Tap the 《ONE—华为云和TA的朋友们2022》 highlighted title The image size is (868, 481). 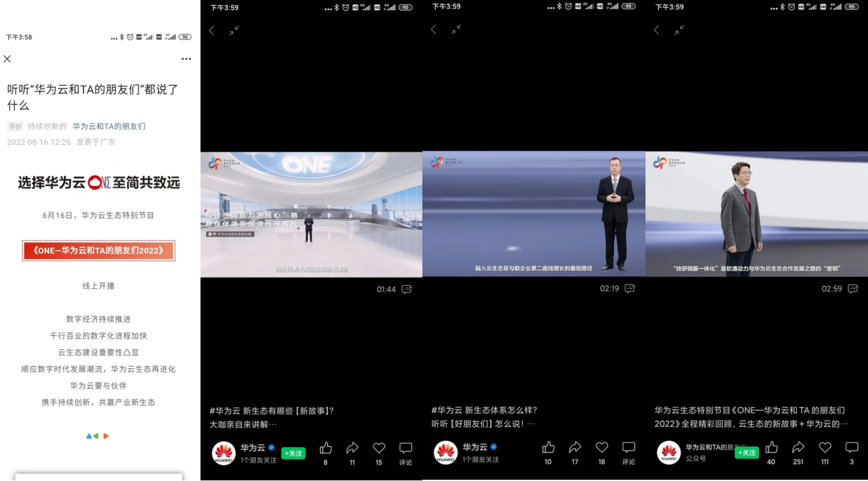click(x=98, y=250)
